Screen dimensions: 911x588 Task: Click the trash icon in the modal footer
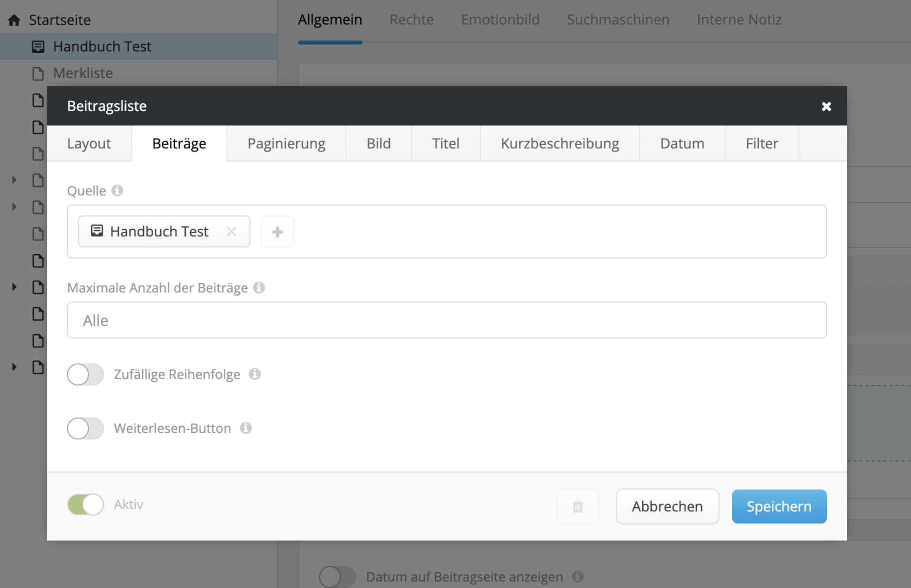(578, 506)
